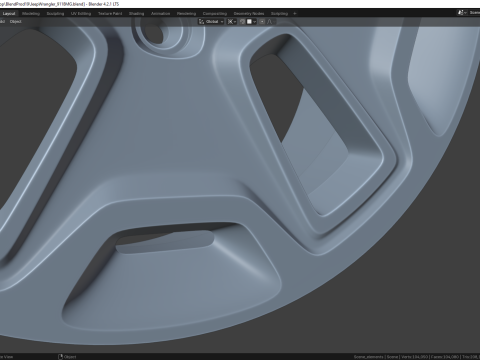This screenshot has height=360, width=480.
Task: Switch to the Geometry Nodes workspace
Action: pos(249,14)
